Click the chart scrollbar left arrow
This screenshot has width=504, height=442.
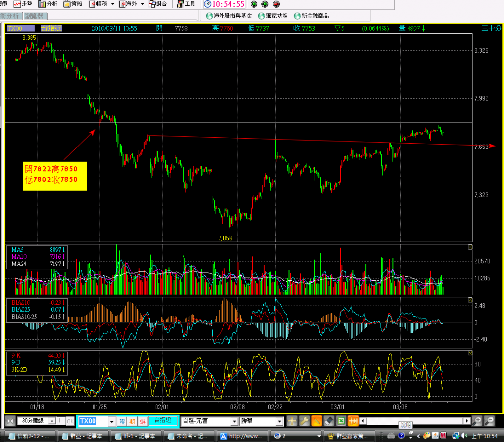coord(363,421)
